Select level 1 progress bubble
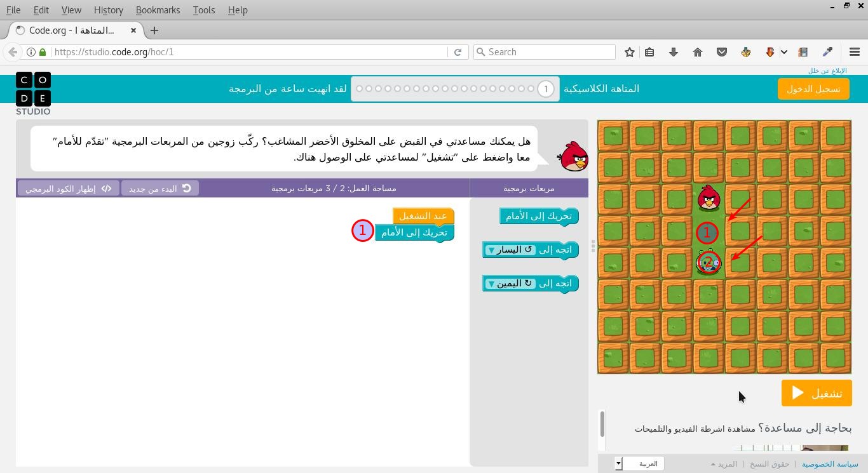Viewport: 868px width, 473px height. [x=546, y=89]
